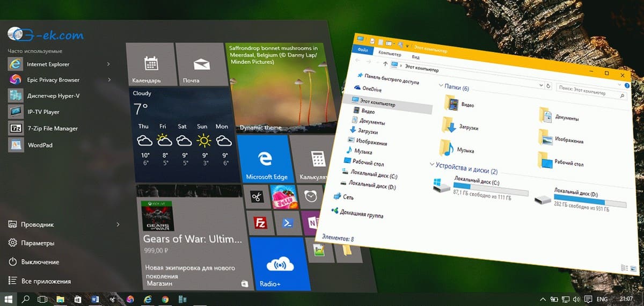The width and height of the screenshot is (644, 306).
Task: Open the PowerShell tile
Action: point(288,223)
